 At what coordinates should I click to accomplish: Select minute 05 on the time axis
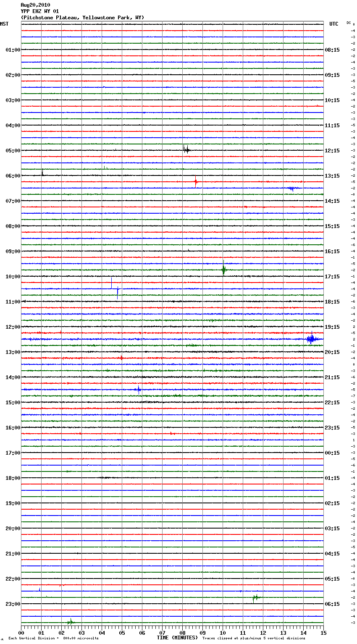(x=122, y=632)
